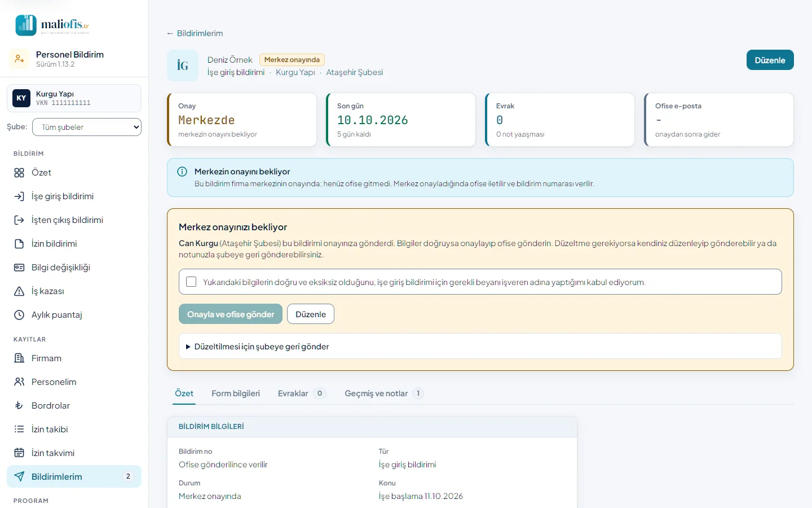Open Bordrolar in the sidebar
Image resolution: width=812 pixels, height=508 pixels.
pos(74,406)
